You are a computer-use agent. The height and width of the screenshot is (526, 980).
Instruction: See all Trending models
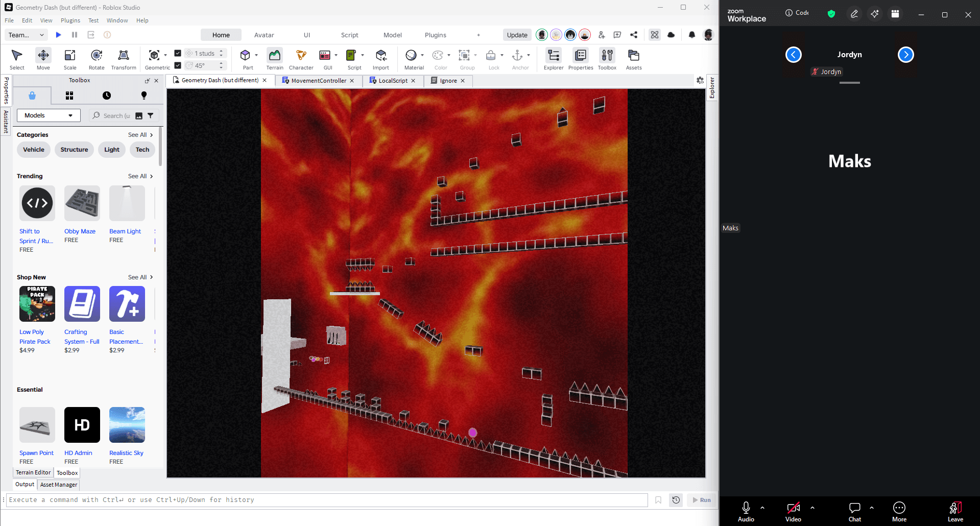tap(140, 176)
